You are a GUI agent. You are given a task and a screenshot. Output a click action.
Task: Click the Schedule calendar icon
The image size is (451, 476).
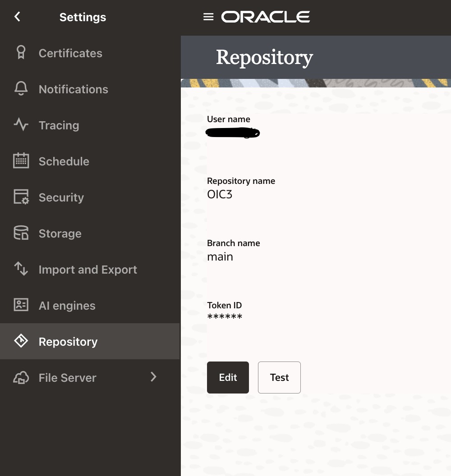[x=21, y=160]
